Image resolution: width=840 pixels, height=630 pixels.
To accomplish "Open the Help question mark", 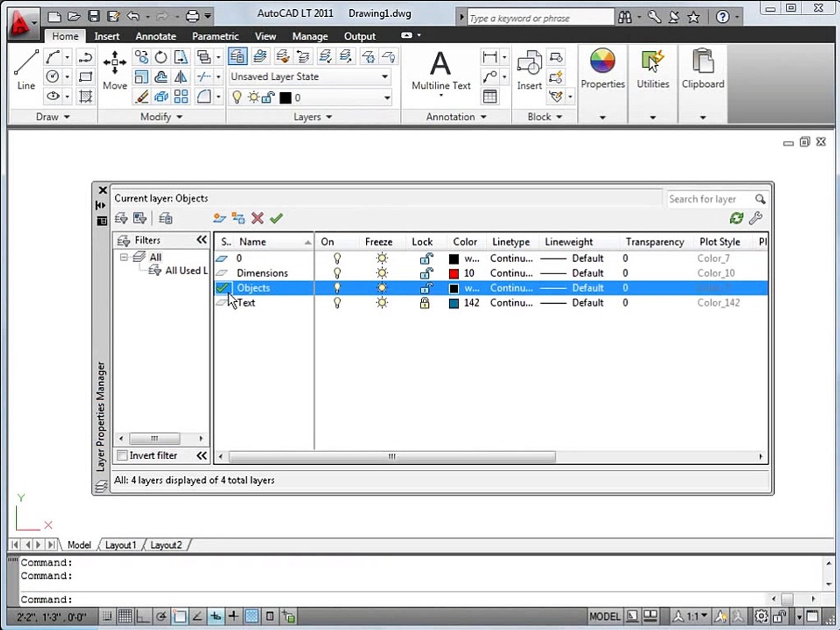I will (x=722, y=17).
